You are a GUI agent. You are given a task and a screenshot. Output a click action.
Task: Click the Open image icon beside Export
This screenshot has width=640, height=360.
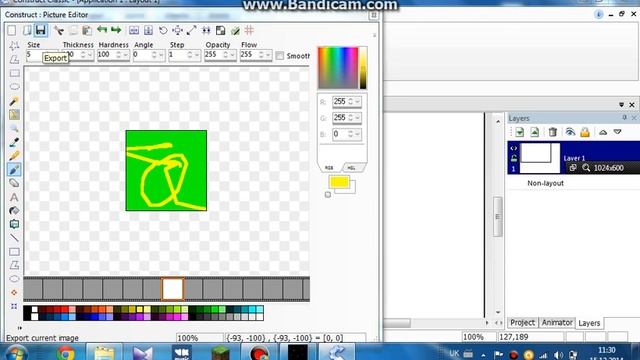coord(27,30)
